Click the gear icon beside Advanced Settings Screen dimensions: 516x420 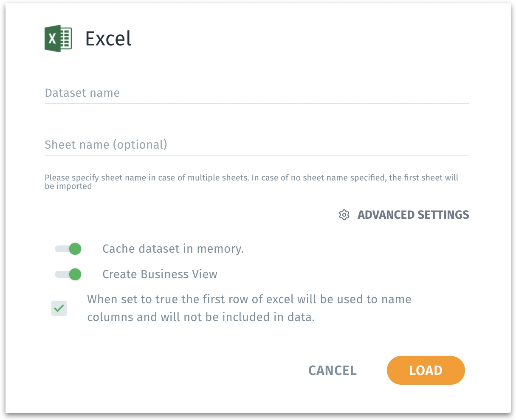click(x=344, y=215)
